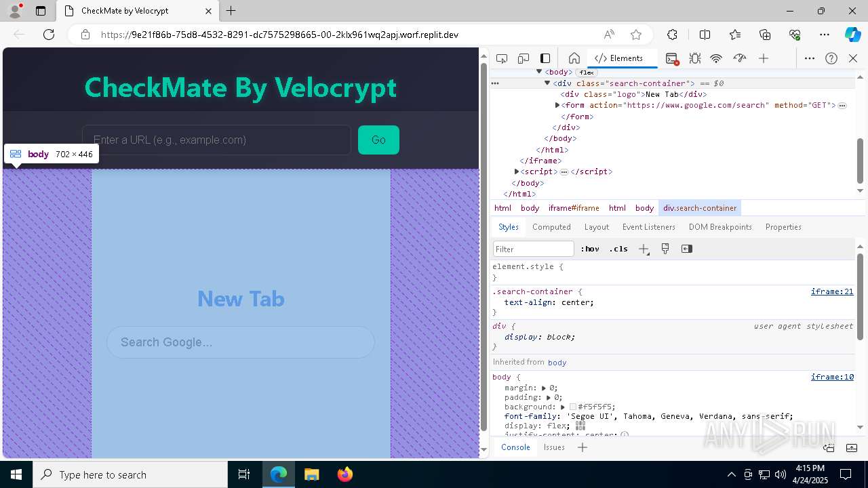Open the Properties tab
The height and width of the screenshot is (488, 868).
tap(783, 227)
